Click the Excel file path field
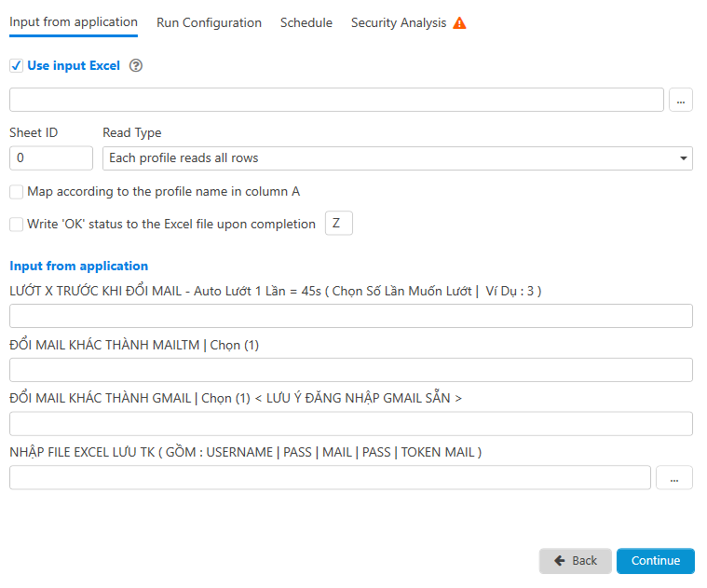707x588 pixels. pos(336,100)
